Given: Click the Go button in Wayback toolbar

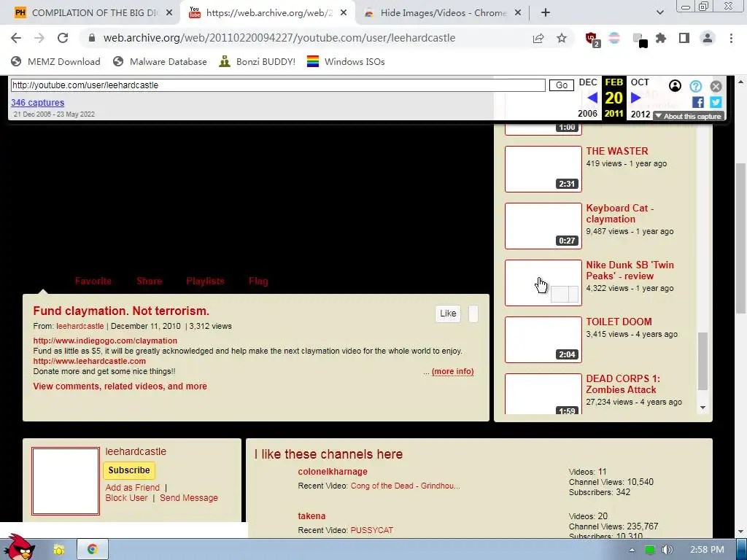Looking at the screenshot, I should tap(561, 85).
